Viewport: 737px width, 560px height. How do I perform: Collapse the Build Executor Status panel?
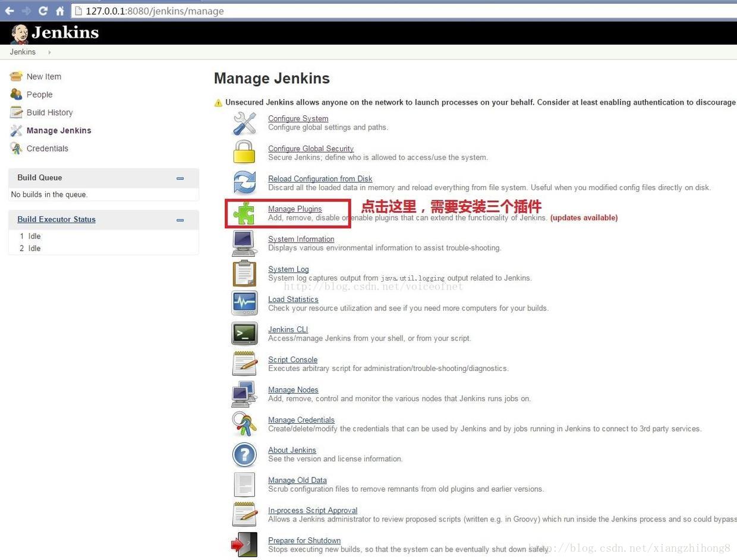pos(180,220)
